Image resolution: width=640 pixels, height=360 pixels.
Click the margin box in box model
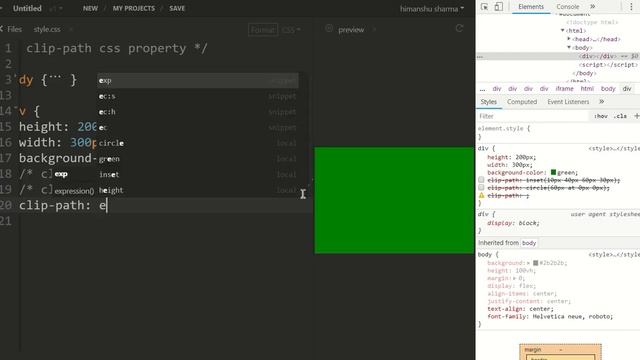560,352
